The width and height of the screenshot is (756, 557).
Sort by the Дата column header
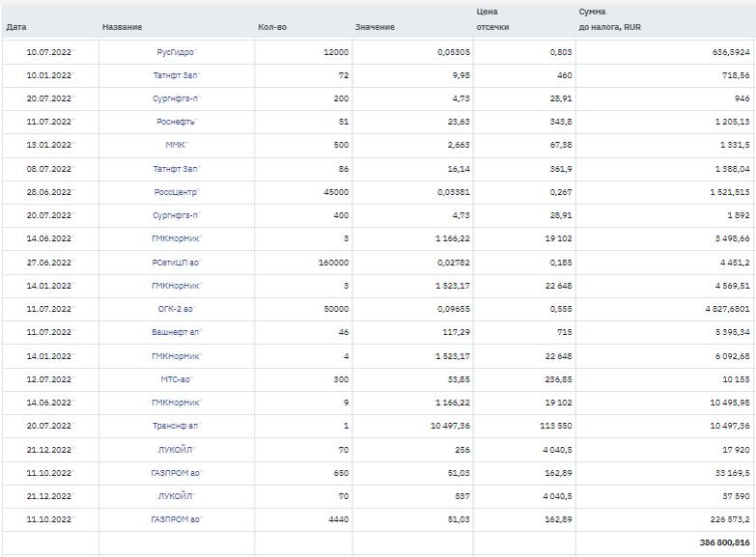coord(16,27)
